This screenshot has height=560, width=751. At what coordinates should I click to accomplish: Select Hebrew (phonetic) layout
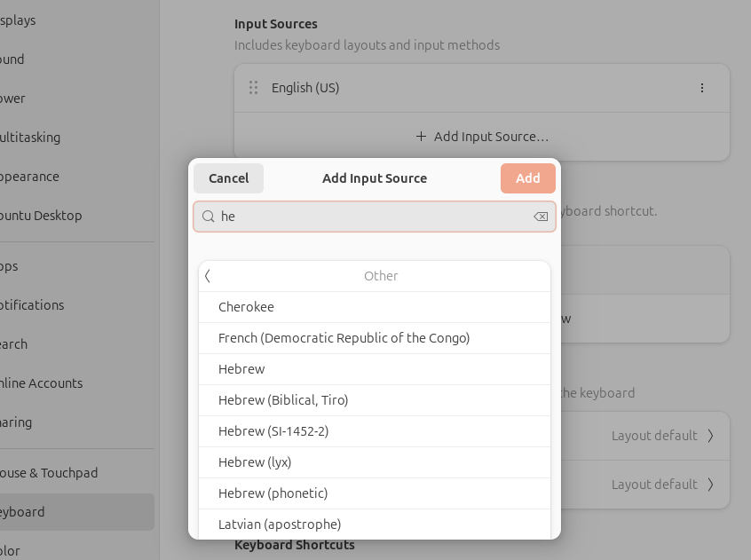pos(375,493)
